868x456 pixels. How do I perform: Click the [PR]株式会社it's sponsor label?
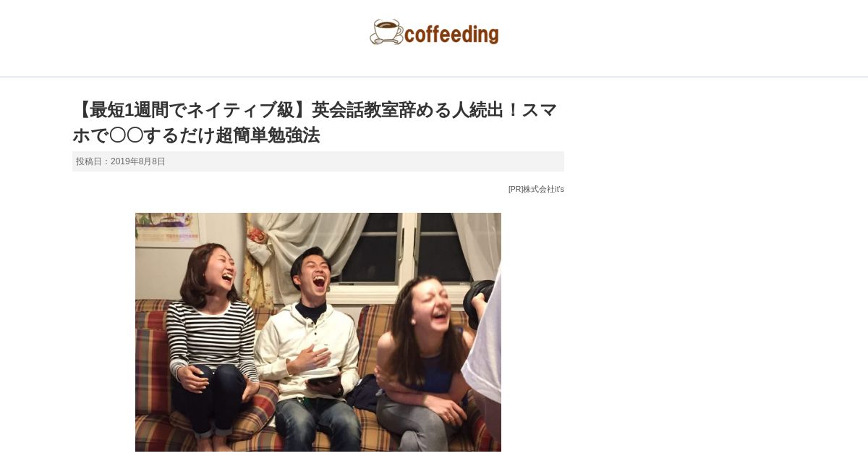click(x=536, y=189)
